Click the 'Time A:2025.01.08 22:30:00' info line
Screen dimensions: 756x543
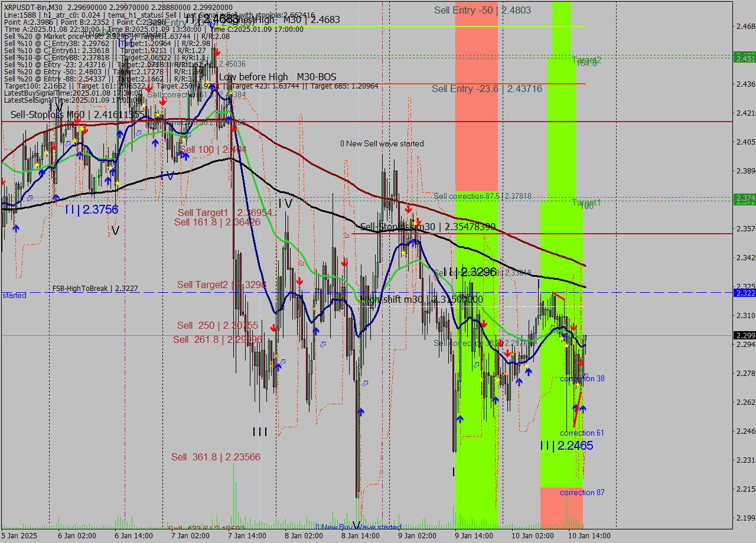[x=154, y=29]
